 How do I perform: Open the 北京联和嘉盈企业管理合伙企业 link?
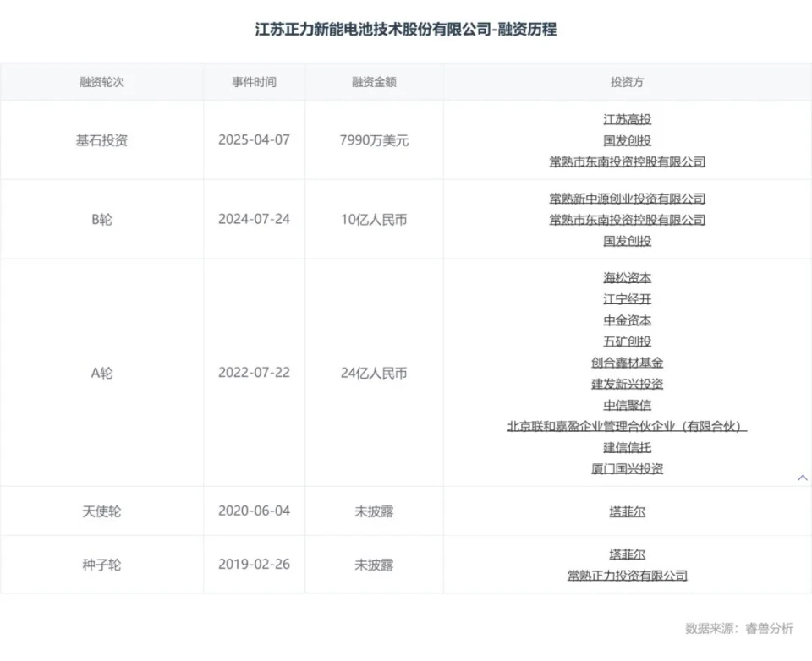(627, 426)
